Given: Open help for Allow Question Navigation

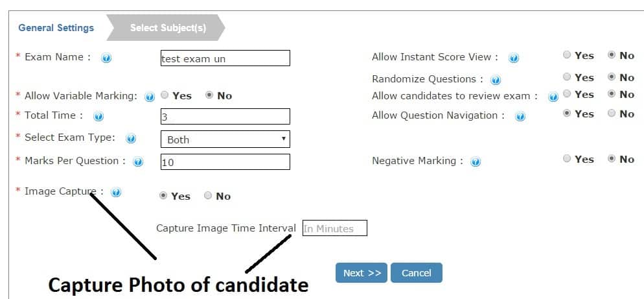Looking at the screenshot, I should [x=520, y=117].
